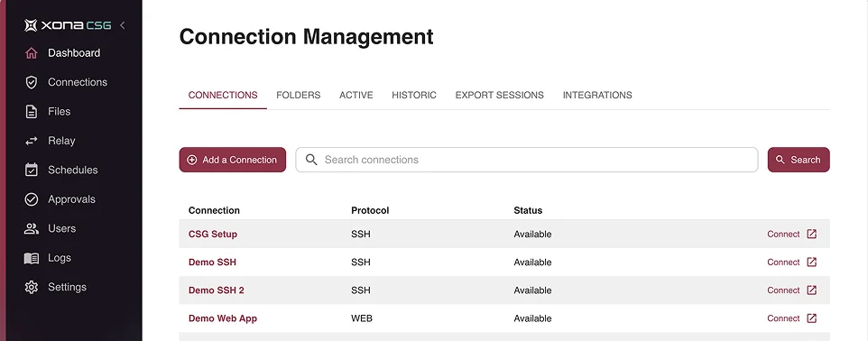Switch to the FOLDERS tab
This screenshot has height=341, width=868.
pyautogui.click(x=299, y=96)
